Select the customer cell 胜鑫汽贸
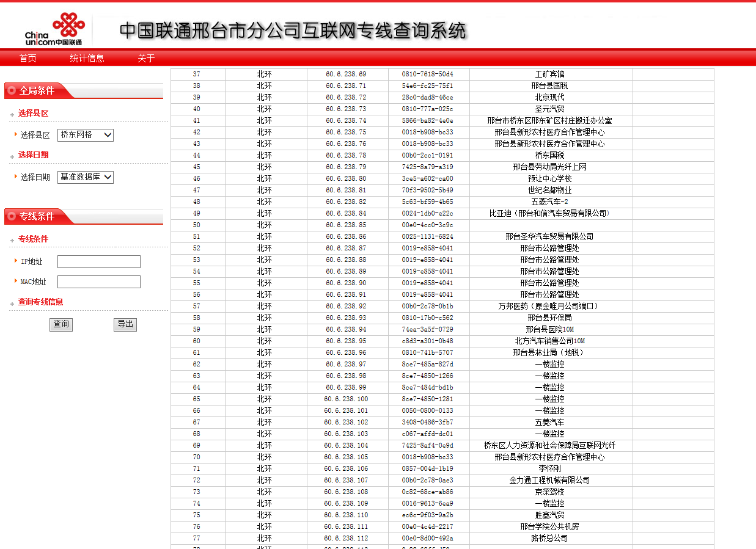The width and height of the screenshot is (756, 549). coord(551,515)
